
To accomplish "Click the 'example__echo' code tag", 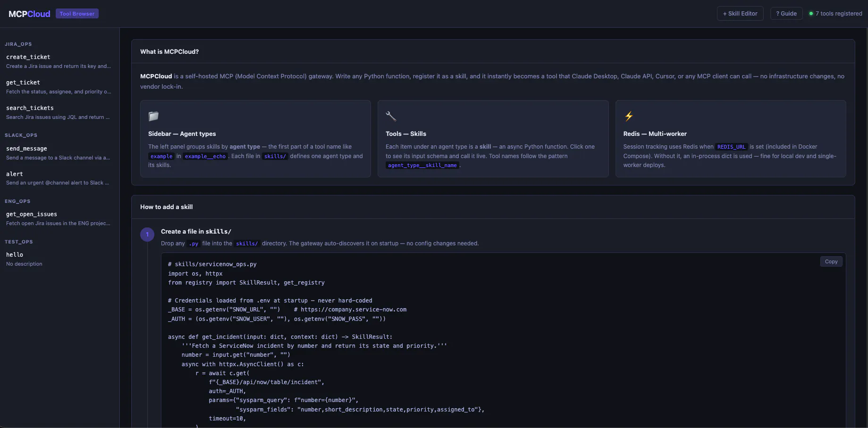I will (x=205, y=156).
